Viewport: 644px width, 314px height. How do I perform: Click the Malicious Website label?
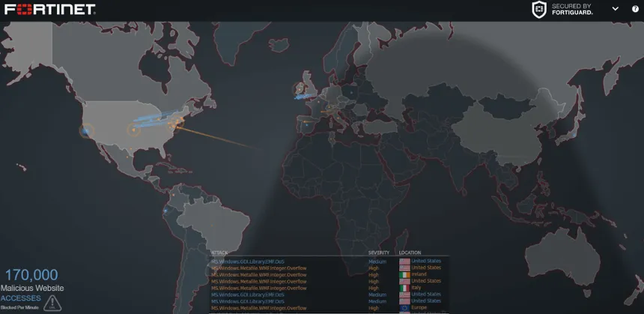coord(32,288)
